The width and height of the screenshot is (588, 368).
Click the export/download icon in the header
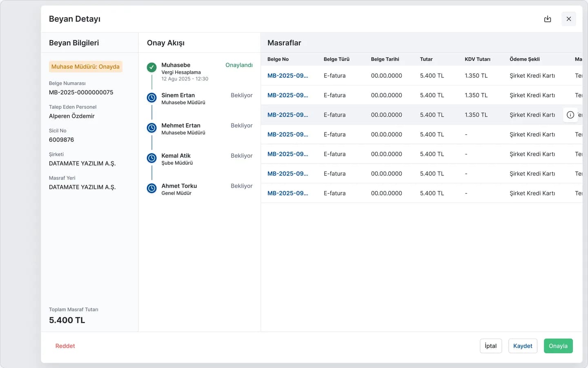click(x=548, y=19)
